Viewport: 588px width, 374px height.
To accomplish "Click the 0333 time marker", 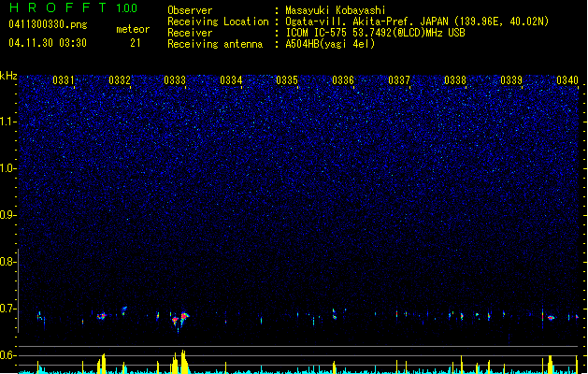I will pos(175,80).
